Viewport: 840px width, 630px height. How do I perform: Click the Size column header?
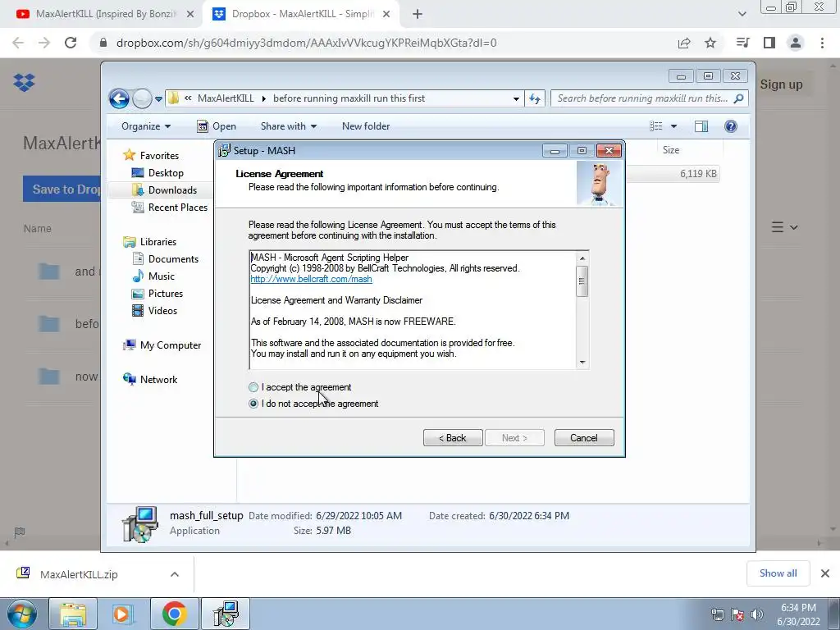point(671,150)
